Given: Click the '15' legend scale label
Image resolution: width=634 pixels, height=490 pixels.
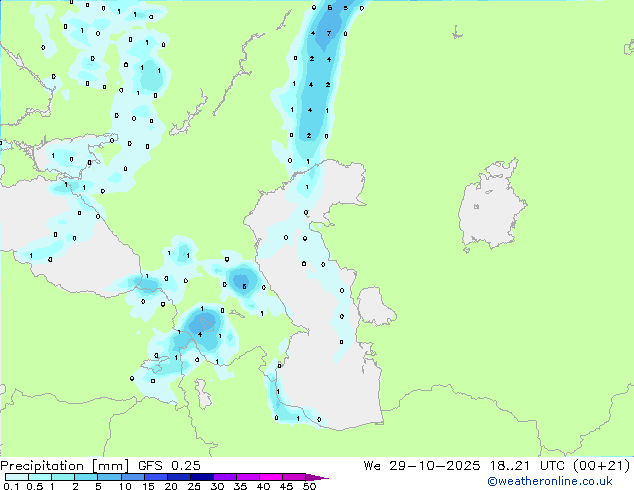Looking at the screenshot, I should click(x=148, y=486).
